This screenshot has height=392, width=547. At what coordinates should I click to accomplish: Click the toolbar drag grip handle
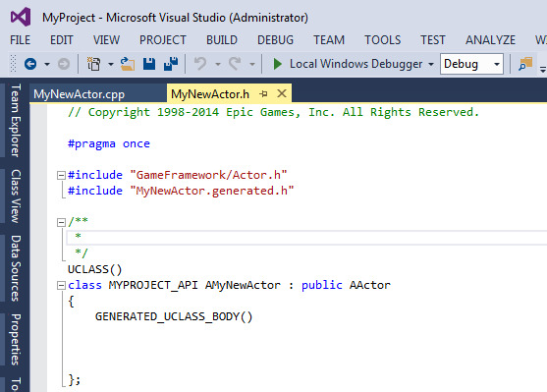point(13,64)
